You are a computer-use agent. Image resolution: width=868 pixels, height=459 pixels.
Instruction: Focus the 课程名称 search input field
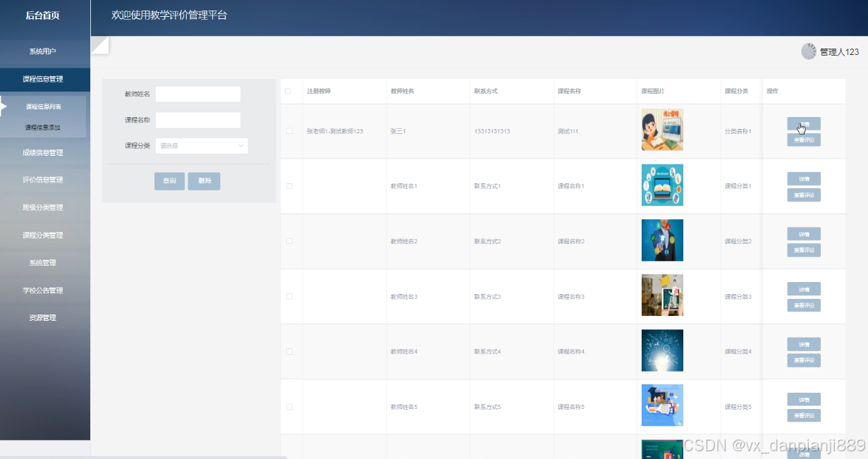coord(198,120)
